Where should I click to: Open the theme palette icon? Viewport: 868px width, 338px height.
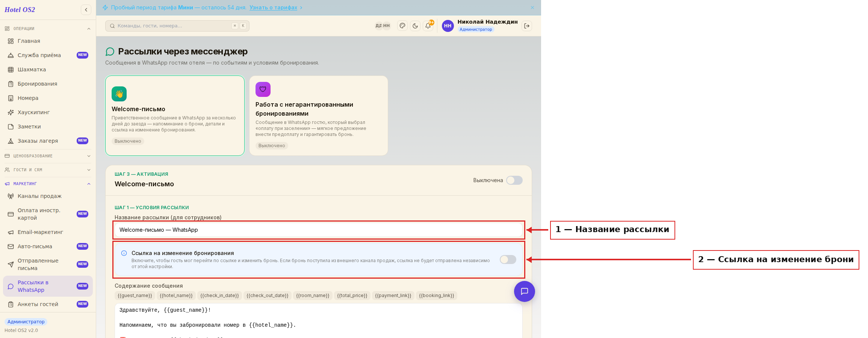[402, 26]
